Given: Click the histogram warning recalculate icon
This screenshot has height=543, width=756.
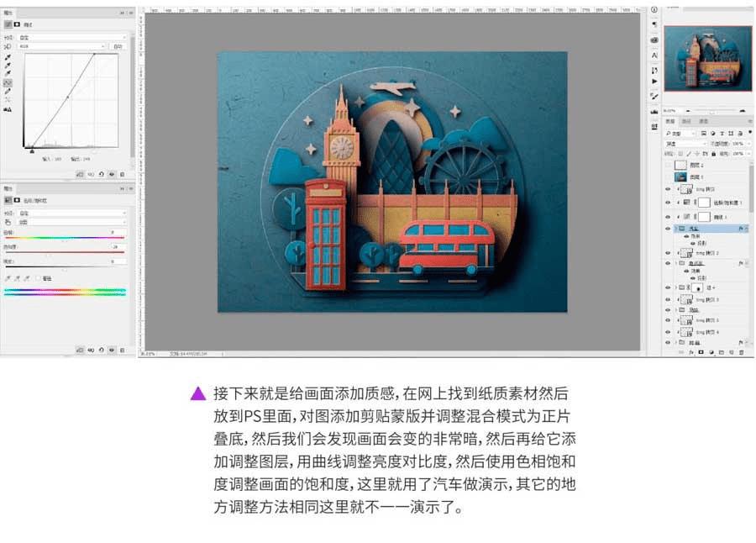Looking at the screenshot, I should [8, 110].
